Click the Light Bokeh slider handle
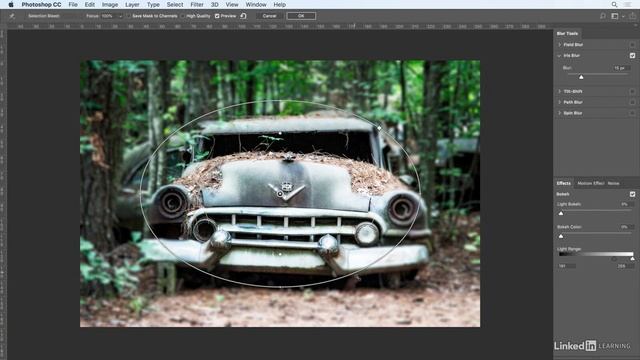The width and height of the screenshot is (640, 360). 561,213
